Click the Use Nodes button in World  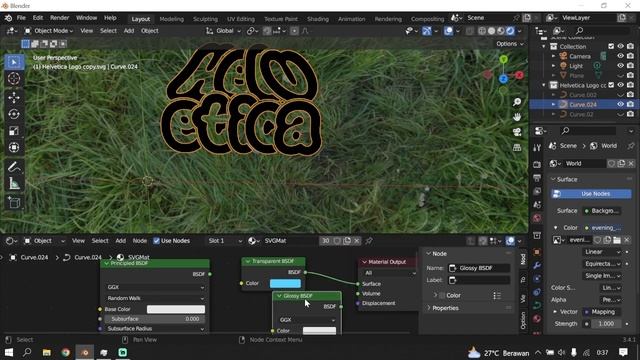pos(591,194)
